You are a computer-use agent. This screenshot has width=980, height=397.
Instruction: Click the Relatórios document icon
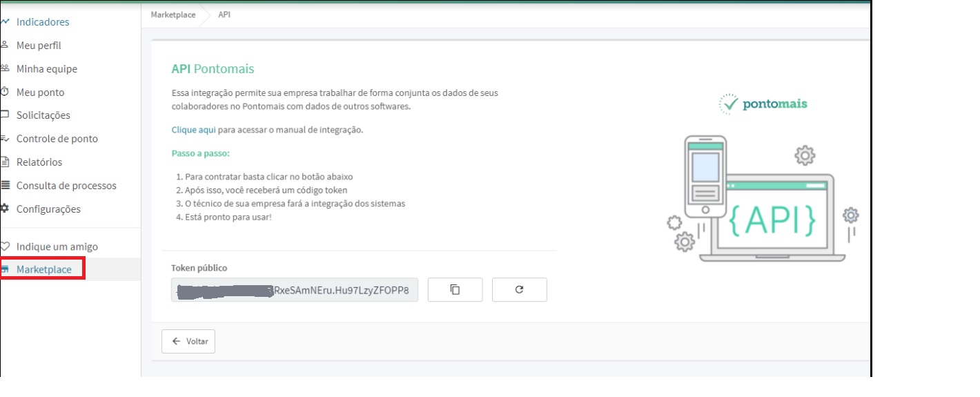[5, 162]
